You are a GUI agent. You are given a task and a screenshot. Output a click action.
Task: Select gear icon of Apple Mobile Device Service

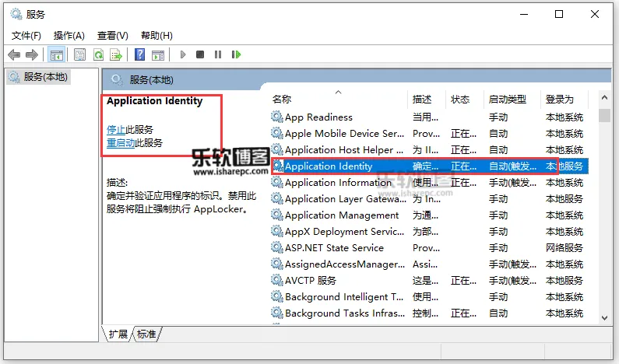point(277,133)
